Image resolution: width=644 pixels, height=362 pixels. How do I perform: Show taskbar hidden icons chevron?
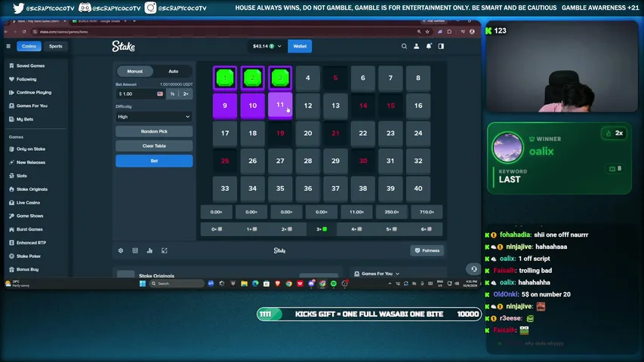click(390, 284)
